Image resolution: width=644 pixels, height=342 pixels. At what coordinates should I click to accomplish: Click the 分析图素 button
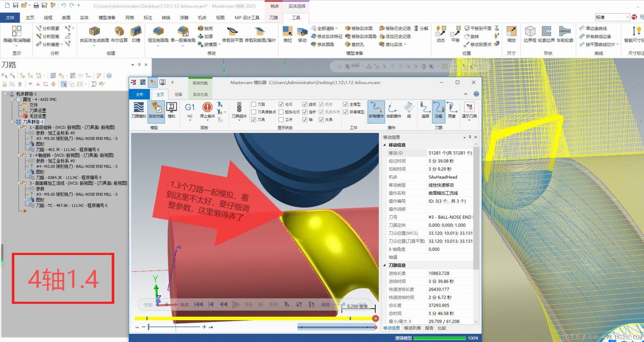(48, 29)
